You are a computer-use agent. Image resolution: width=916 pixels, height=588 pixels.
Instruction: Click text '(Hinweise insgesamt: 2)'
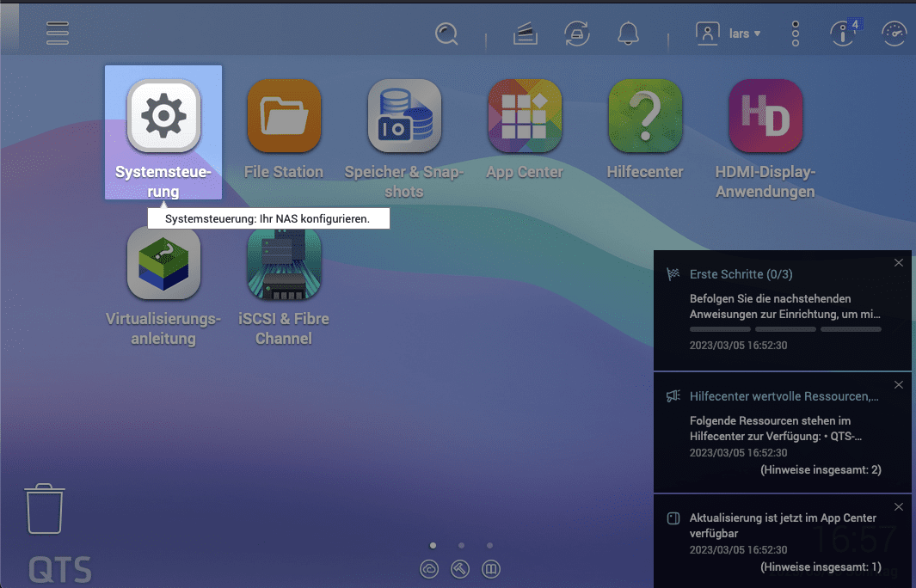(821, 469)
